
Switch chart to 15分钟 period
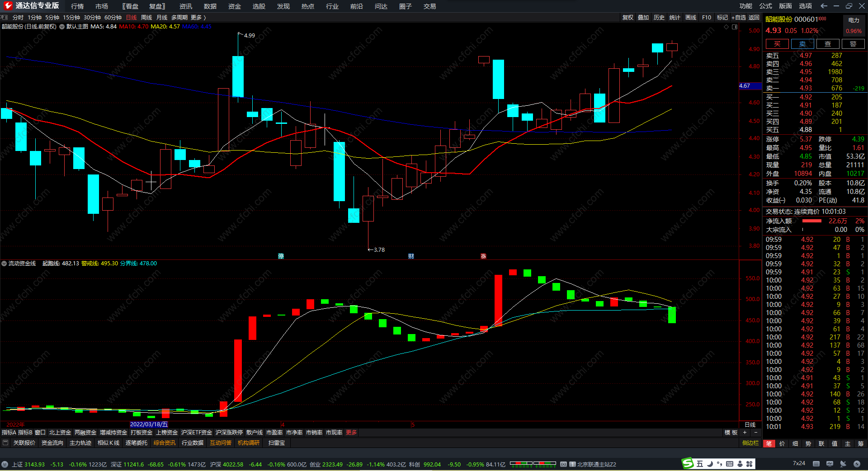pos(71,18)
